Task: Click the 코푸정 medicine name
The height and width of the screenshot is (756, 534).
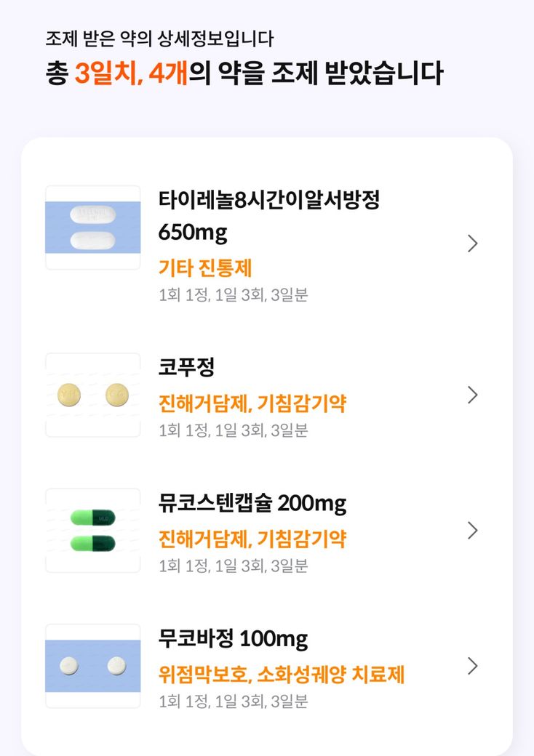Action: pos(187,367)
